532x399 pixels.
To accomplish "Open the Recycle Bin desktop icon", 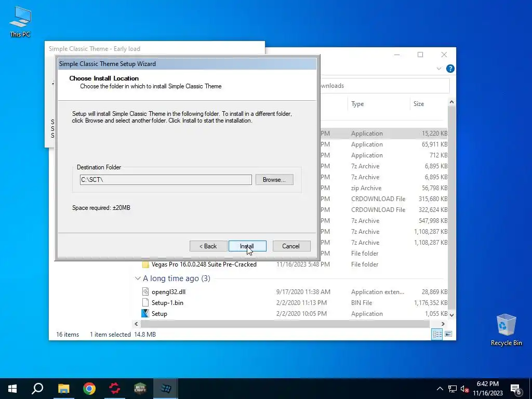I will pos(506,330).
